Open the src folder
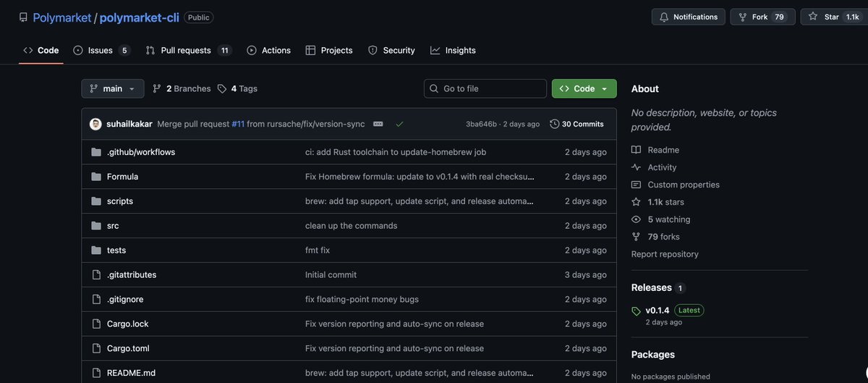The image size is (868, 383). [113, 226]
